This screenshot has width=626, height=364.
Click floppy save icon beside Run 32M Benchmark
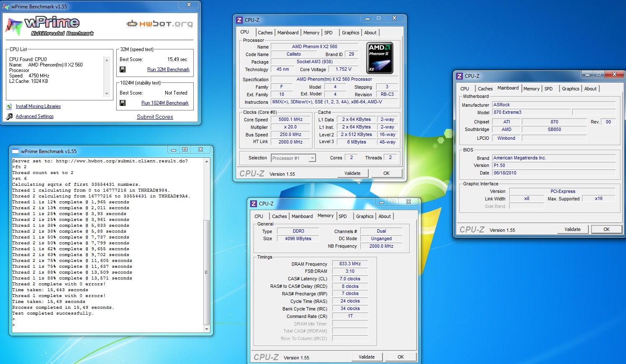(123, 69)
